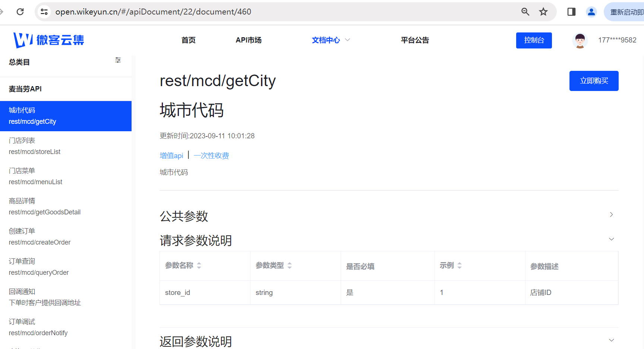Click the 更新时间 2023-09-11 text
Image resolution: width=644 pixels, height=349 pixels.
click(207, 136)
